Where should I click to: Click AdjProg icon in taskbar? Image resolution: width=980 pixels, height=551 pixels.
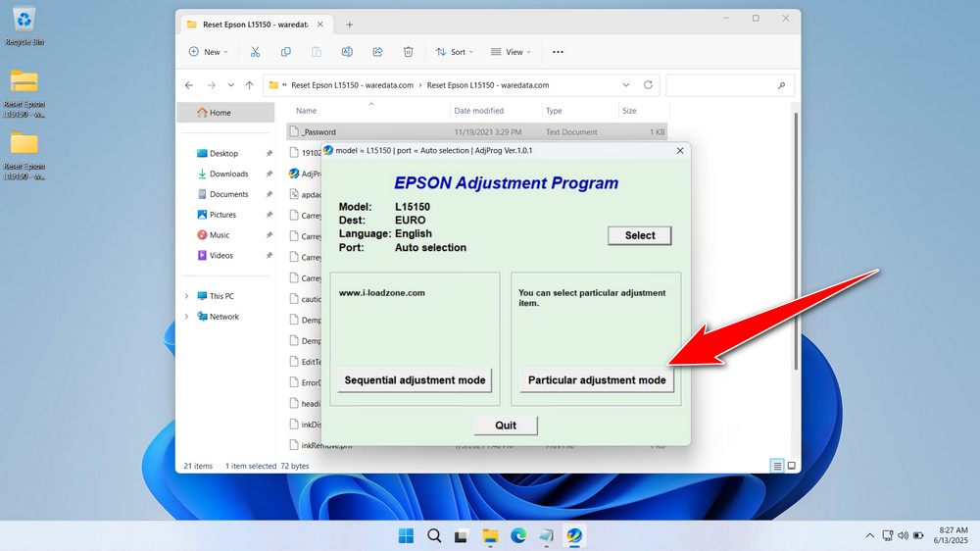pos(574,536)
